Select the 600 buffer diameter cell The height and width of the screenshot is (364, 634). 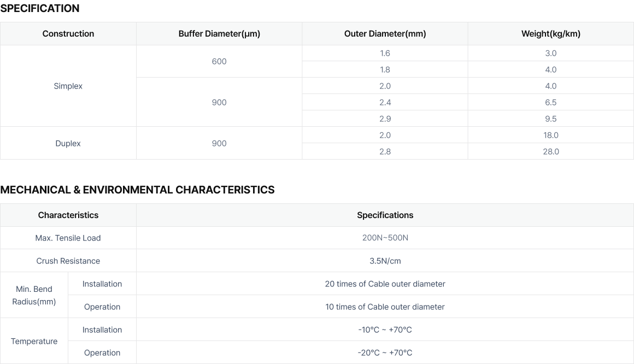[x=219, y=61]
